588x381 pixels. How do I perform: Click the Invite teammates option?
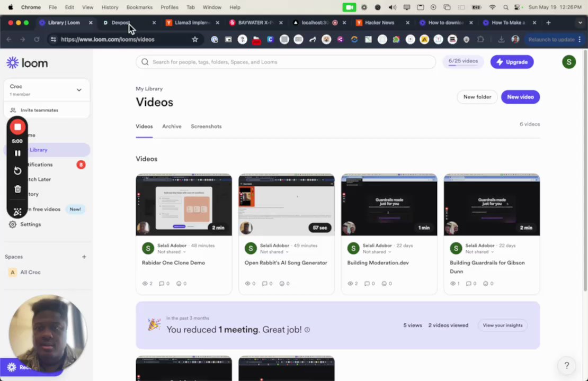39,110
